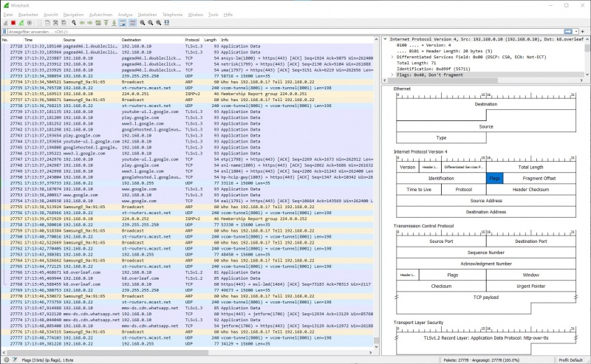This screenshot has width=591, height=364.
Task: Select packet 27736 IGMPv2 Membership Report row
Action: [188, 94]
